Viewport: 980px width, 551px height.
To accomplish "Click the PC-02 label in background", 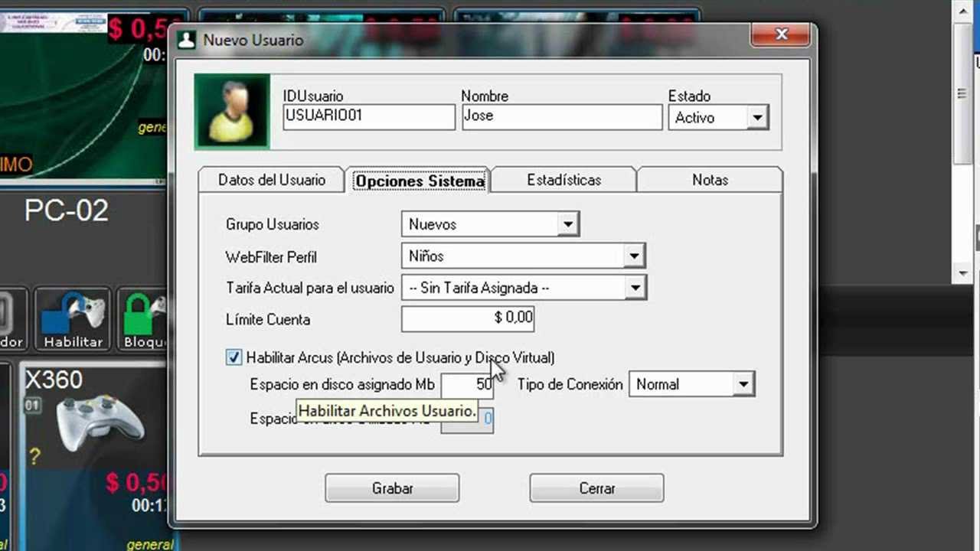I will point(67,210).
